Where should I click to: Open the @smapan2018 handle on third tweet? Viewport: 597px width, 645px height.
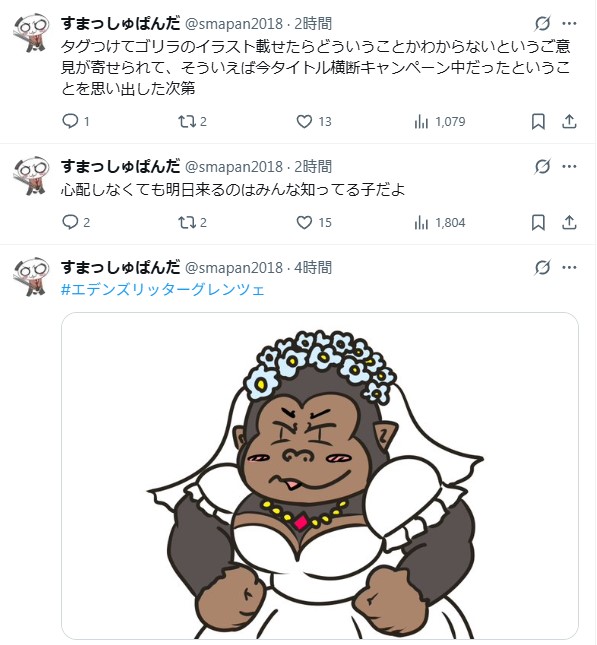[x=234, y=268]
